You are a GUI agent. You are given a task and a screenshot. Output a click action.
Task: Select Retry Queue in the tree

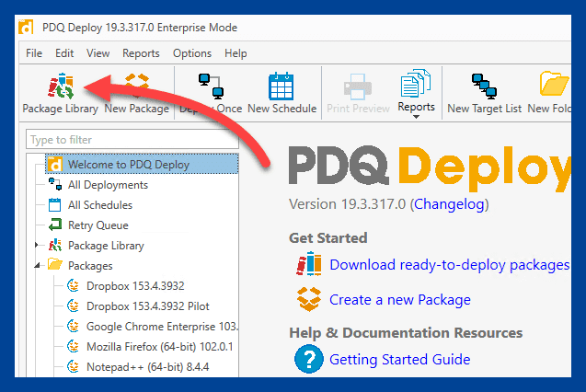(x=98, y=225)
